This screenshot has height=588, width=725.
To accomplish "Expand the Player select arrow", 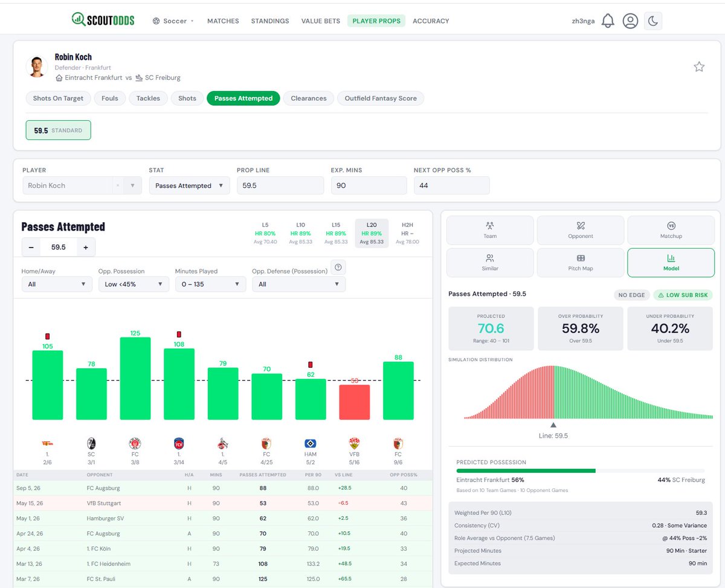I will point(132,185).
